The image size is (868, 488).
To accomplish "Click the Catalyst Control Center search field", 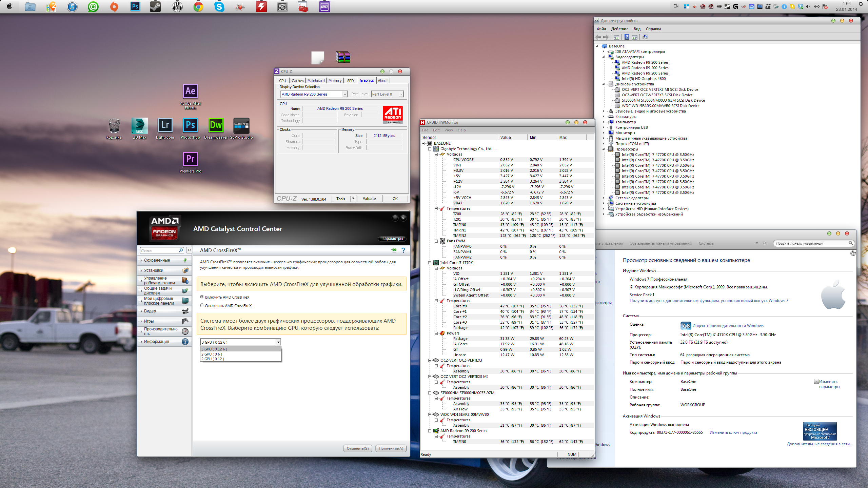I will [159, 250].
